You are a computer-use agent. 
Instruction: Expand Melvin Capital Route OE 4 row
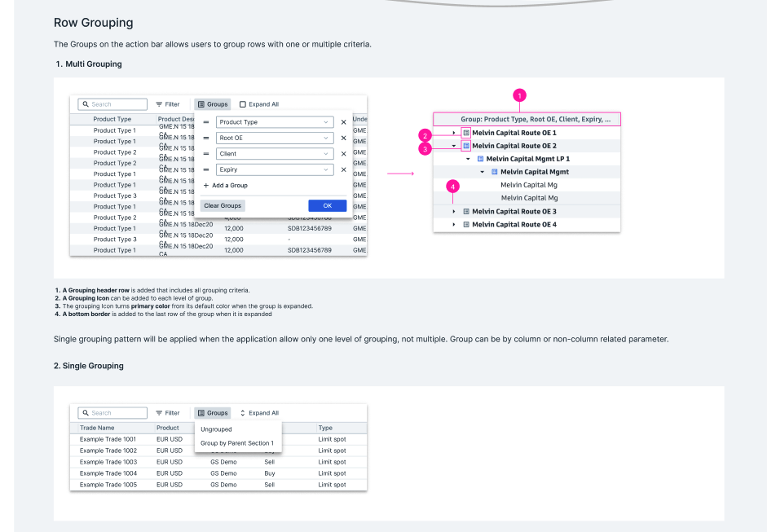[454, 225]
